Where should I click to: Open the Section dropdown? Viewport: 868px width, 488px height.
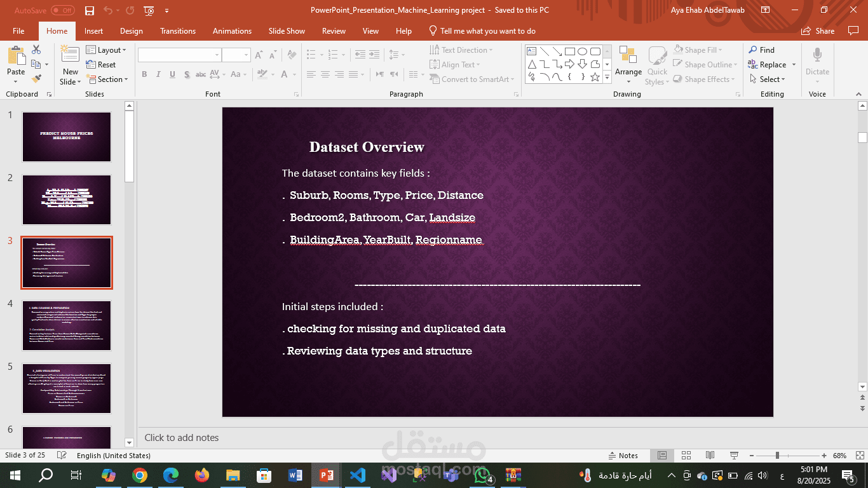(x=107, y=79)
